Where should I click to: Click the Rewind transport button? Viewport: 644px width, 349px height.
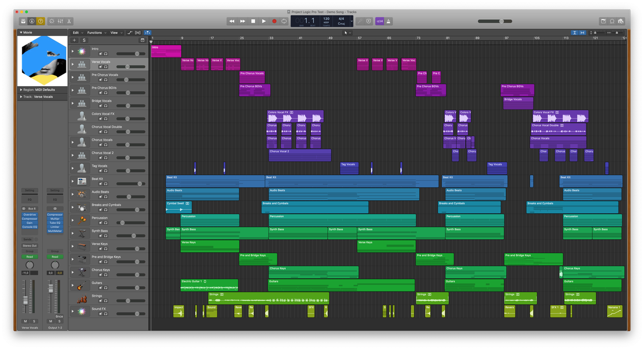[x=232, y=21]
